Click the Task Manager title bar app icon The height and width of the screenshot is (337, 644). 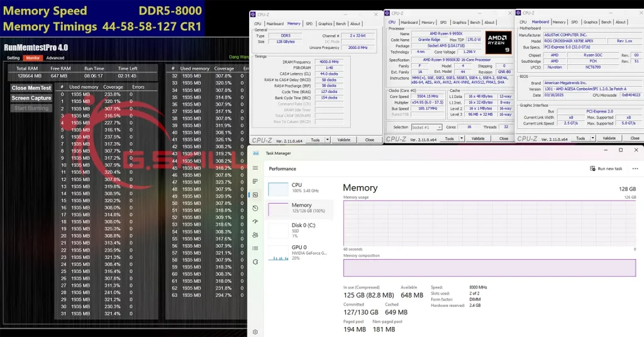point(256,153)
